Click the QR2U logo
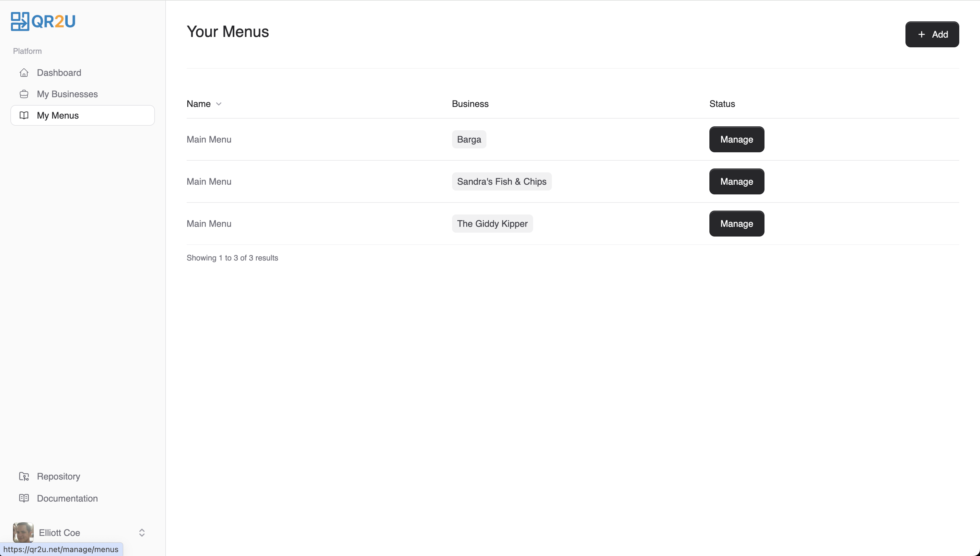Image resolution: width=980 pixels, height=556 pixels. pyautogui.click(x=43, y=21)
